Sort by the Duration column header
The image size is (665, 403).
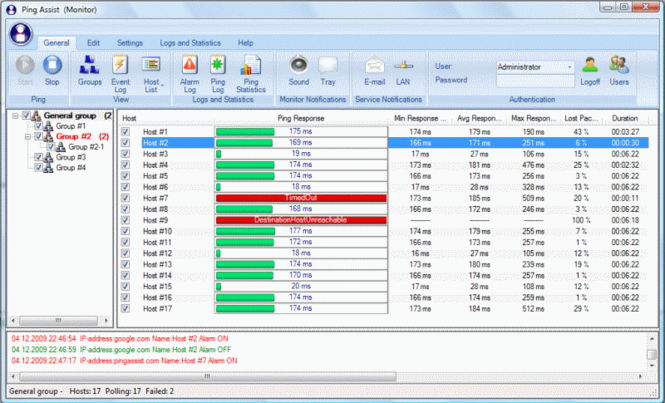point(625,118)
